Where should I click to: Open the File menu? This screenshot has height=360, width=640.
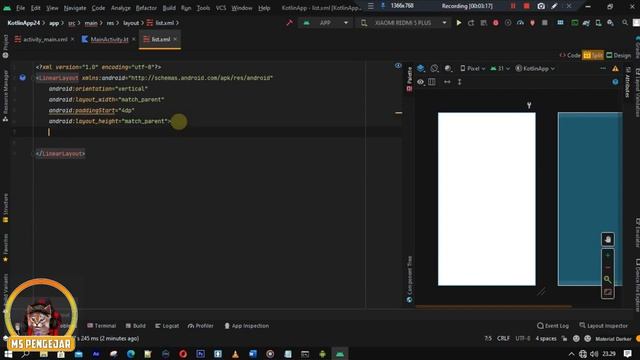pyautogui.click(x=20, y=8)
